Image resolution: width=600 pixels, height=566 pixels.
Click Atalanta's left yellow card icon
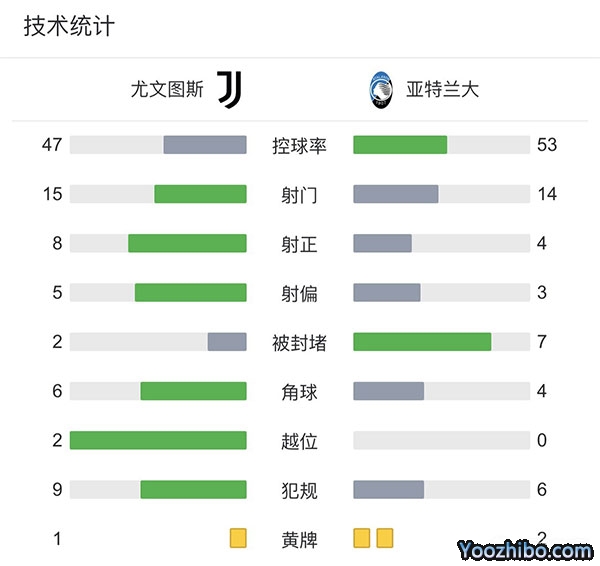click(x=362, y=539)
